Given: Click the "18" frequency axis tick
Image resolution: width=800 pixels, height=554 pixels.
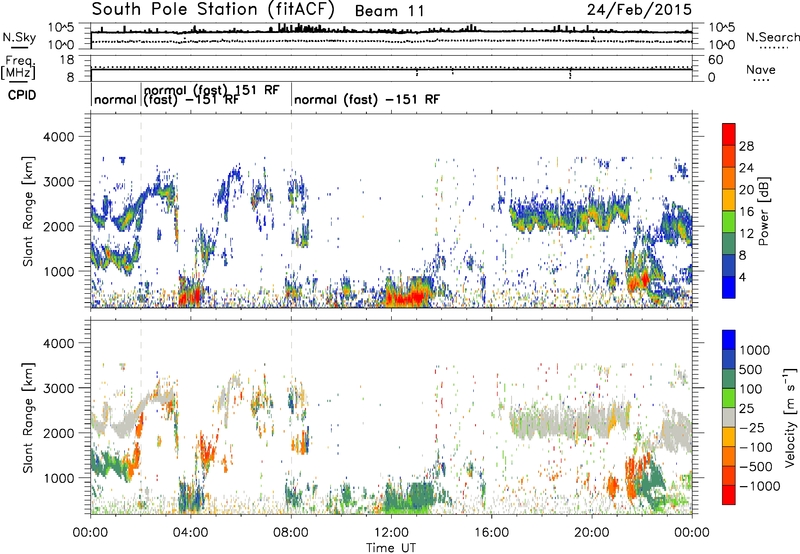Looking at the screenshot, I should pyautogui.click(x=67, y=60).
